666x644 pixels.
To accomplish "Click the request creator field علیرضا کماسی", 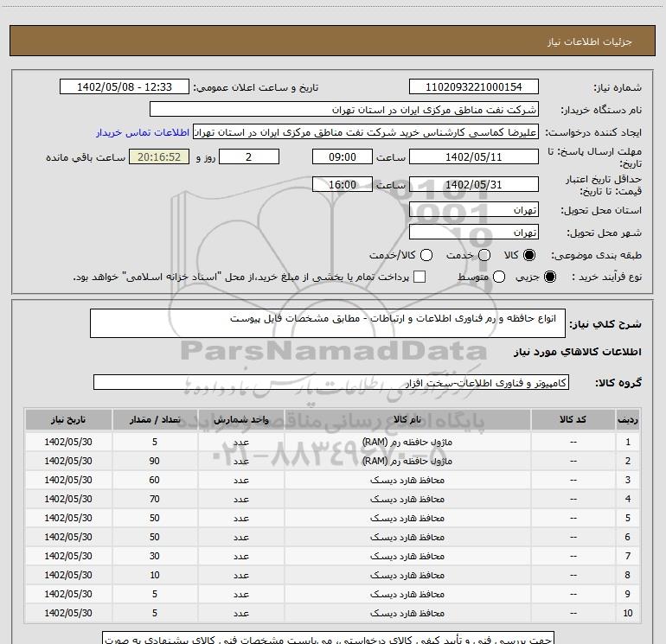I will pyautogui.click(x=366, y=132).
